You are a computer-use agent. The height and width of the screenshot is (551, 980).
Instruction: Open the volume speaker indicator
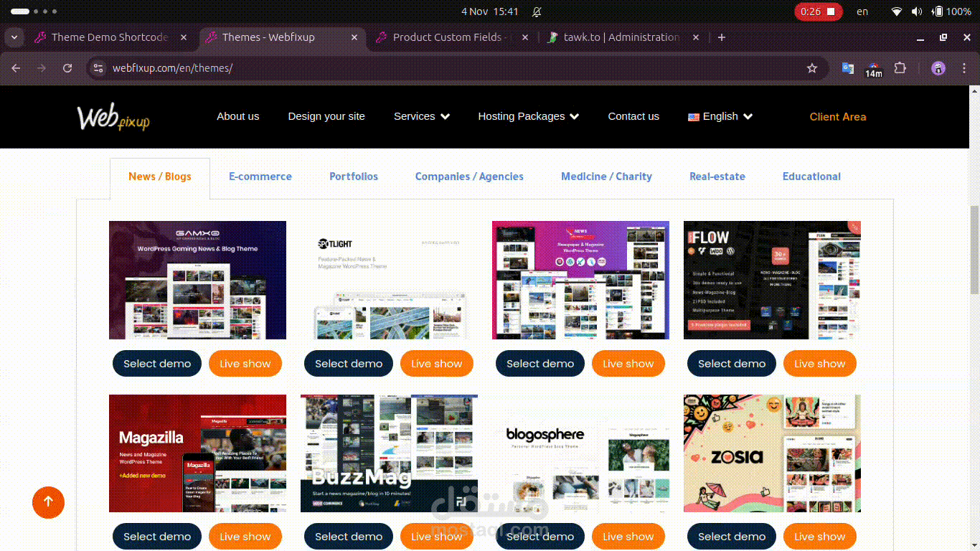click(916, 11)
